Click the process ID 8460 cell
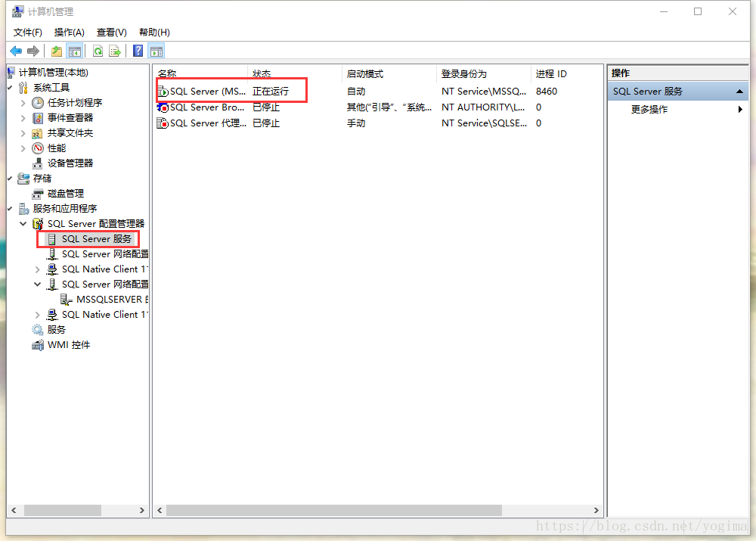This screenshot has width=756, height=541. coord(547,92)
